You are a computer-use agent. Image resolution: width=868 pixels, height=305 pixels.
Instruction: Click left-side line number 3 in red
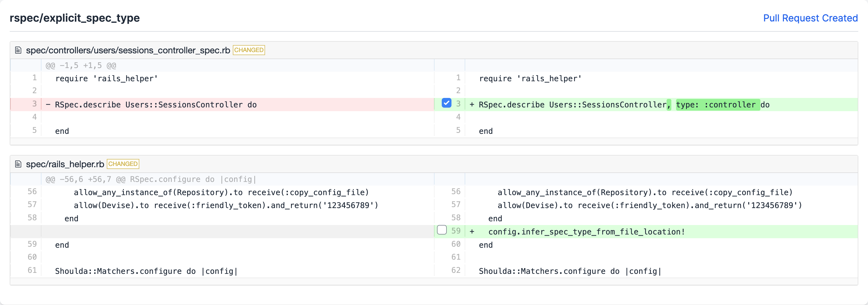point(34,104)
